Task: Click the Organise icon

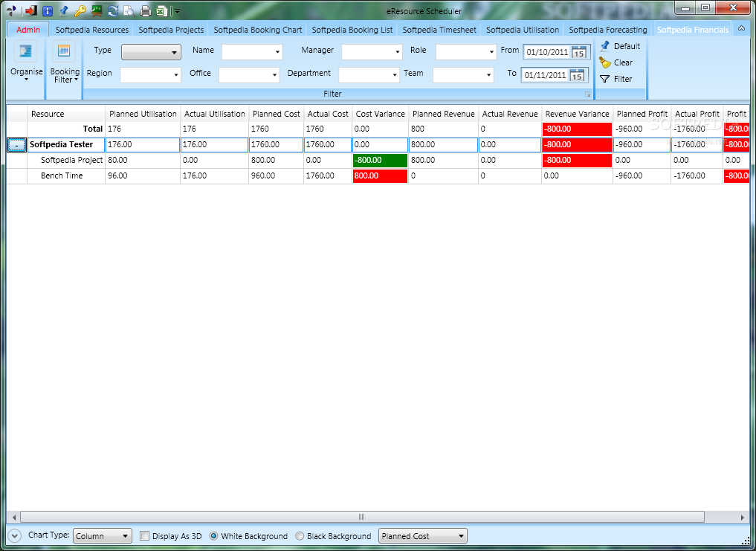Action: (x=25, y=51)
